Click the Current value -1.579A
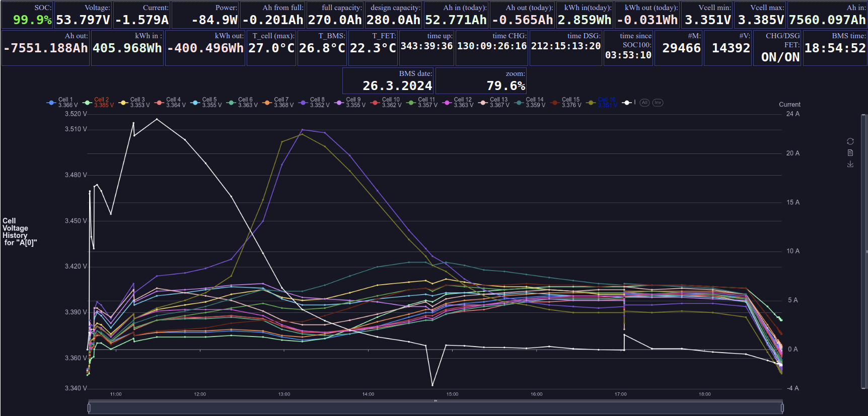The width and height of the screenshot is (868, 416). click(142, 20)
